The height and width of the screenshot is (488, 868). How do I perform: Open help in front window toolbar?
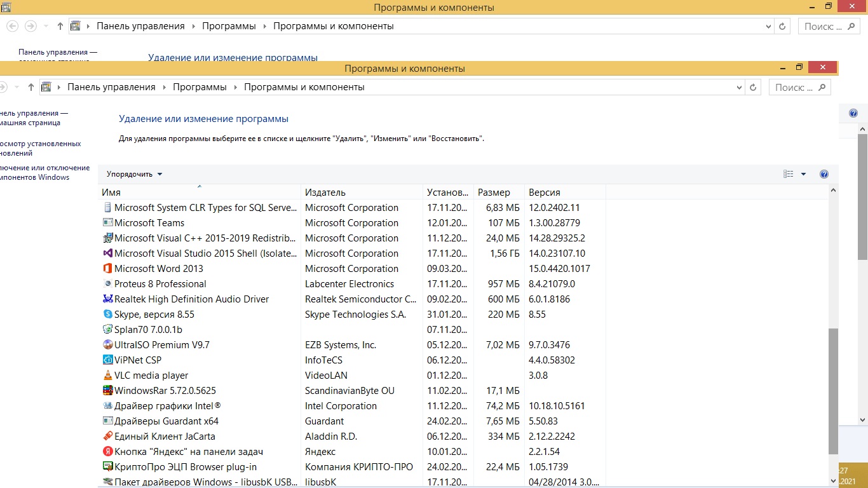824,174
